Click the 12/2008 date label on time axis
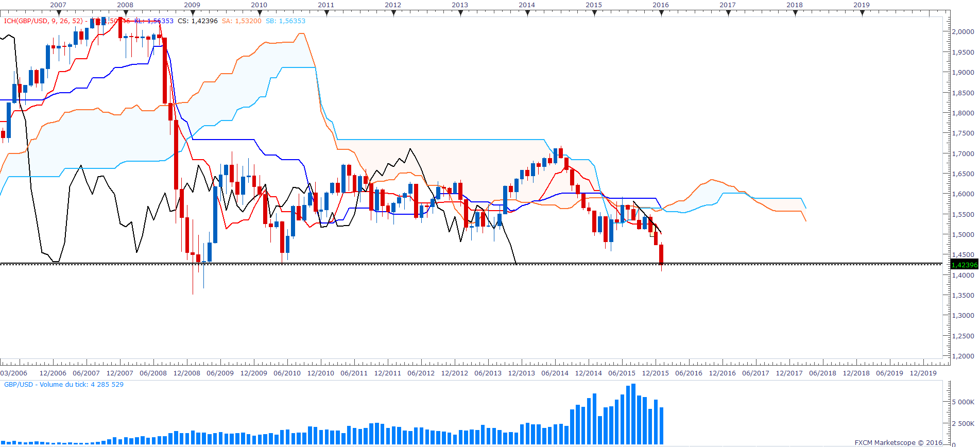 tap(186, 373)
